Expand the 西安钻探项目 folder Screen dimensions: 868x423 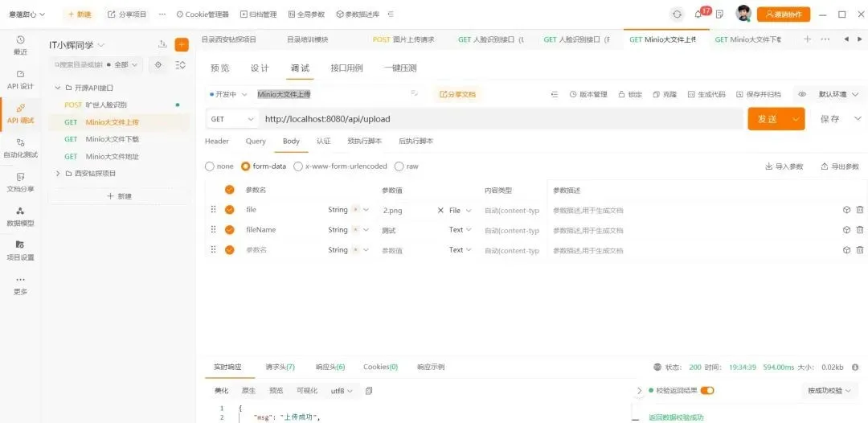[x=58, y=174]
